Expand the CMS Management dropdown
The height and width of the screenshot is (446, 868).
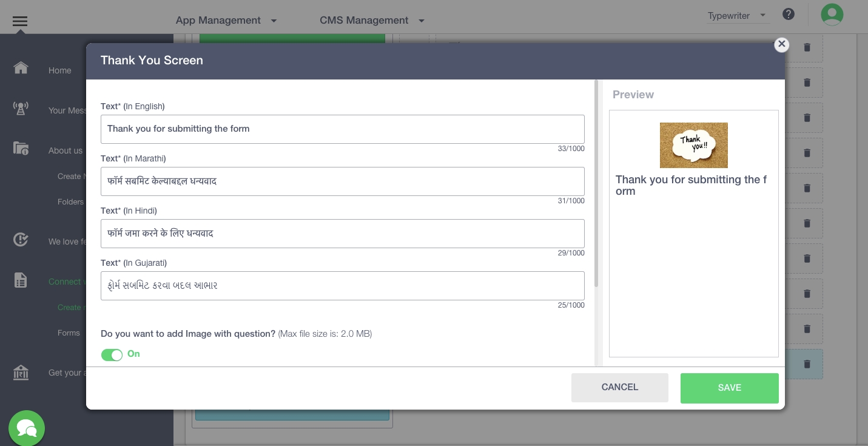coord(372,21)
